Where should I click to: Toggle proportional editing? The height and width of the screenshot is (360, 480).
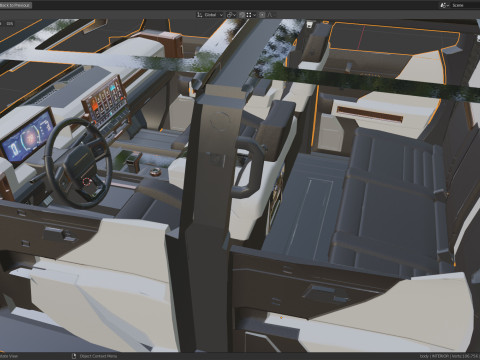pyautogui.click(x=262, y=15)
